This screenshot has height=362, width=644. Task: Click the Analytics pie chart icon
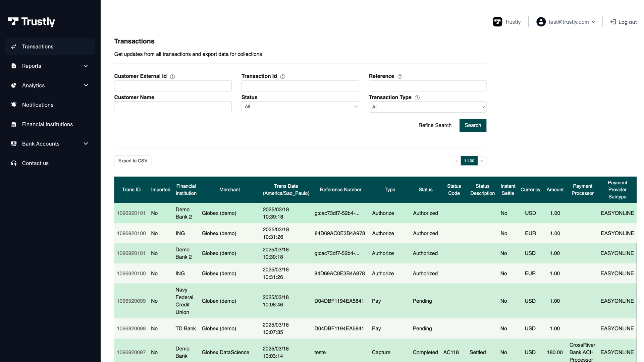click(x=14, y=85)
